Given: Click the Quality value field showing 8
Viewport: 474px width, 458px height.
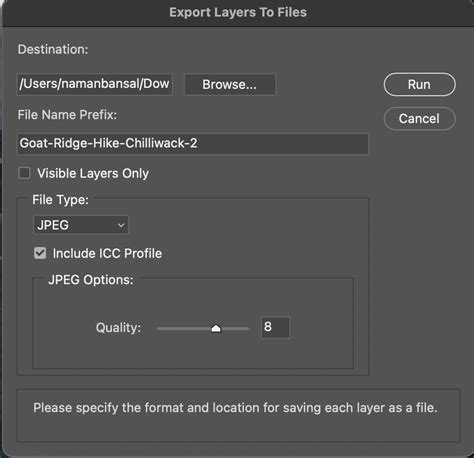Looking at the screenshot, I should 275,327.
